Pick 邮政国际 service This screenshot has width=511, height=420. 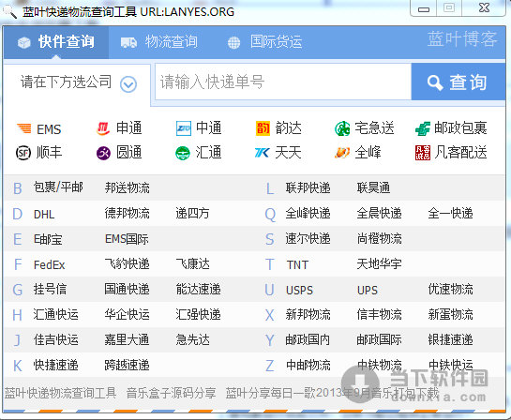(380, 340)
